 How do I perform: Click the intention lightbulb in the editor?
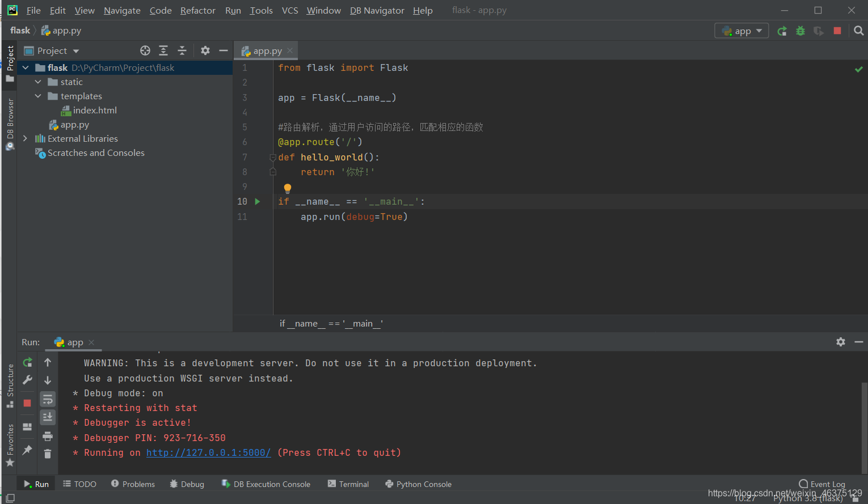coord(288,187)
